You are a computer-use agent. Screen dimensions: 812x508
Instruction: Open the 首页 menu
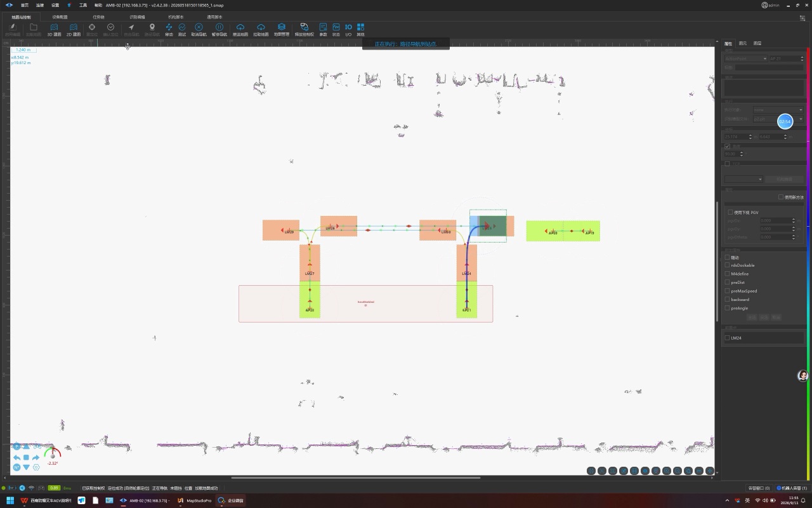[x=24, y=4]
